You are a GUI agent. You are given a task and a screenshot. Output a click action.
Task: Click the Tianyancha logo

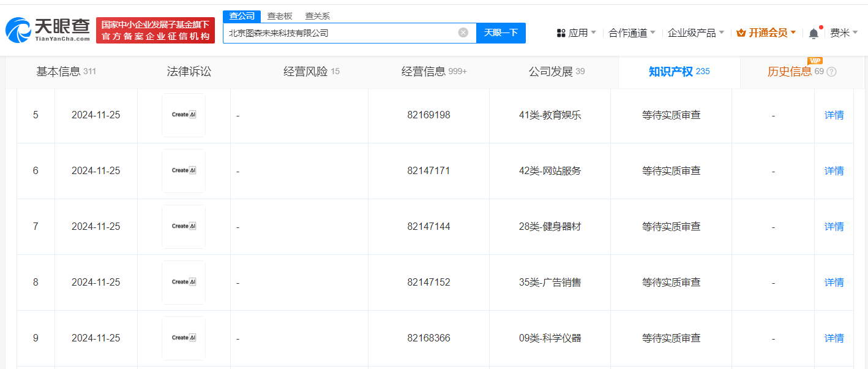click(x=48, y=29)
